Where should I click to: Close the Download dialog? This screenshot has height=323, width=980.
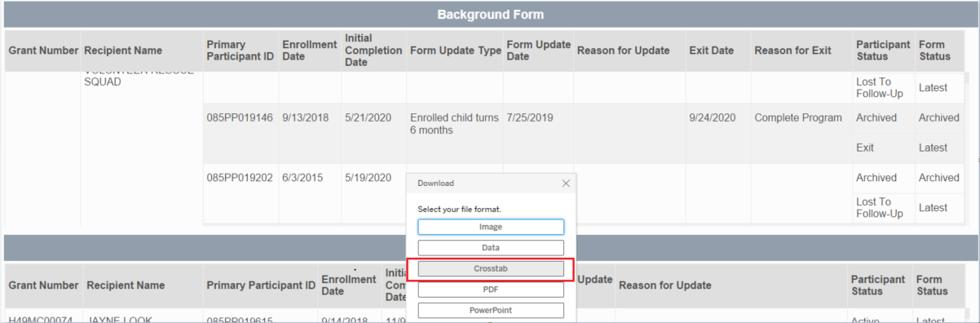click(x=566, y=184)
